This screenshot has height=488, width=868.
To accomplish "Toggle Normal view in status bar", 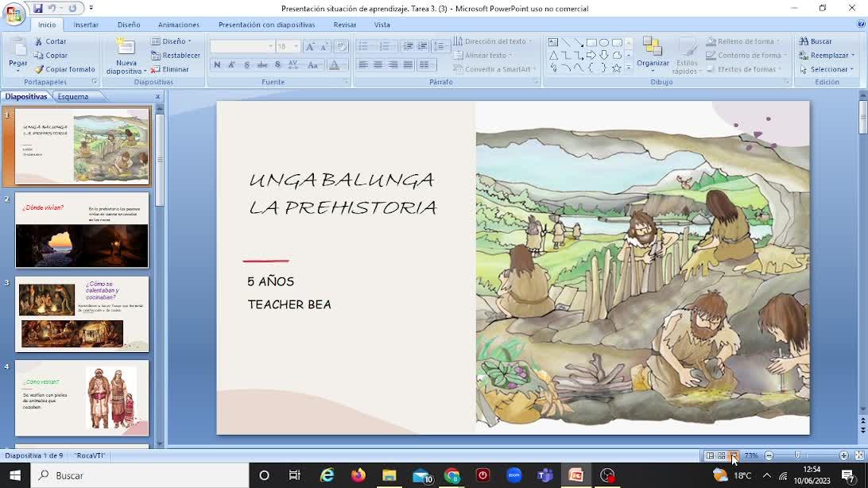I will [x=710, y=456].
